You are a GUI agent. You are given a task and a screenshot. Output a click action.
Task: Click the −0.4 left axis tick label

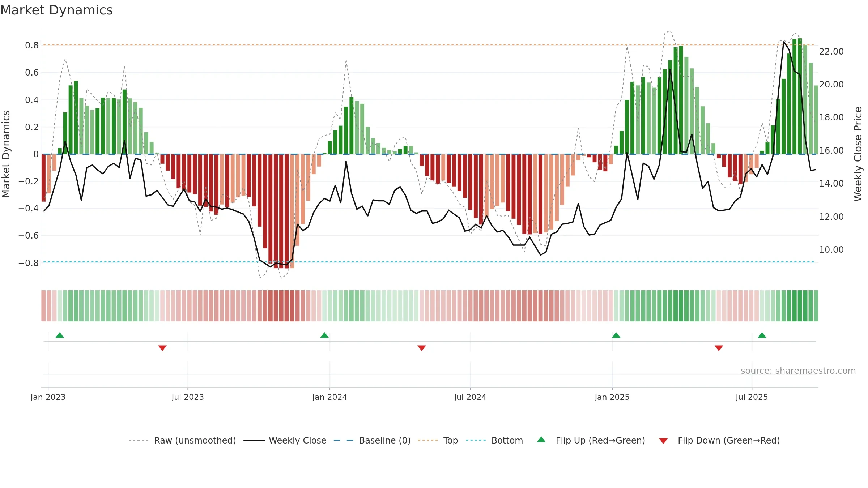[x=29, y=208]
